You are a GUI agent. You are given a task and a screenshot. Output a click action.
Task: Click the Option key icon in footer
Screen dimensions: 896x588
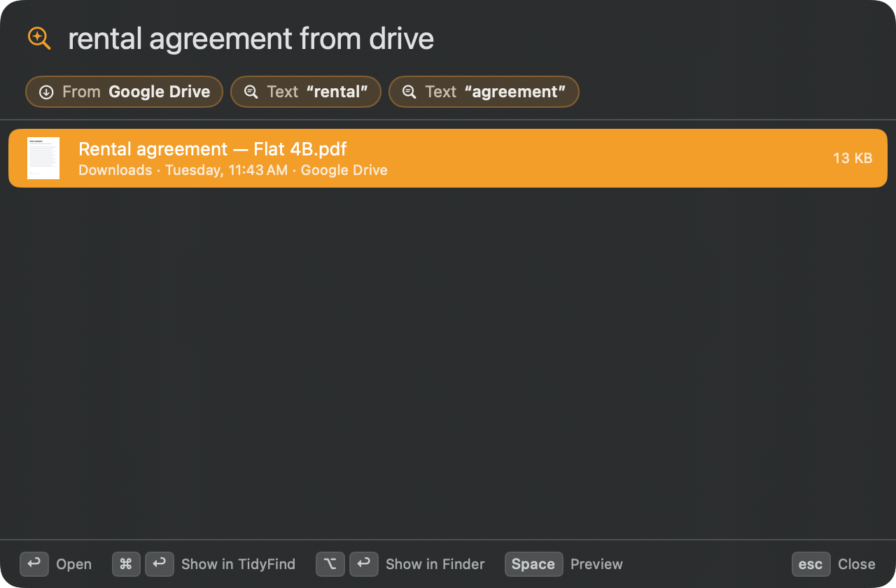click(330, 564)
